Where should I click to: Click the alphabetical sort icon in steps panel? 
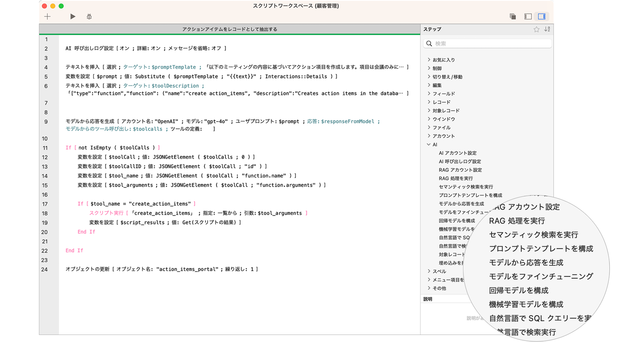coord(547,29)
